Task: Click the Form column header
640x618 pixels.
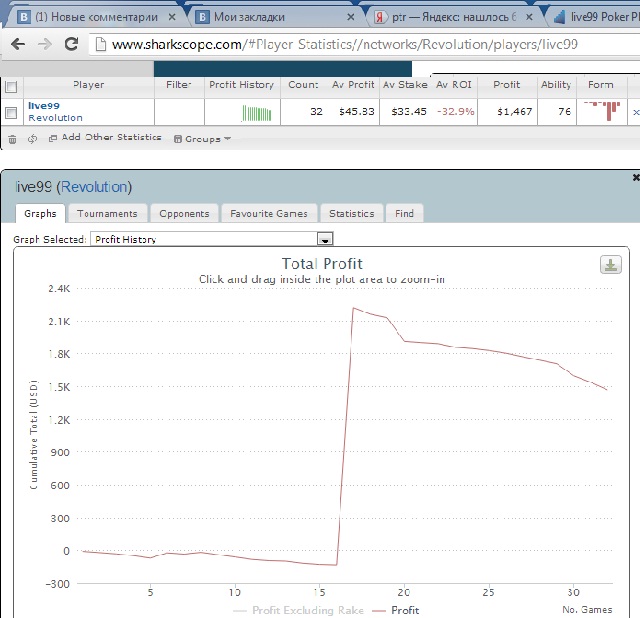Action: [x=600, y=85]
